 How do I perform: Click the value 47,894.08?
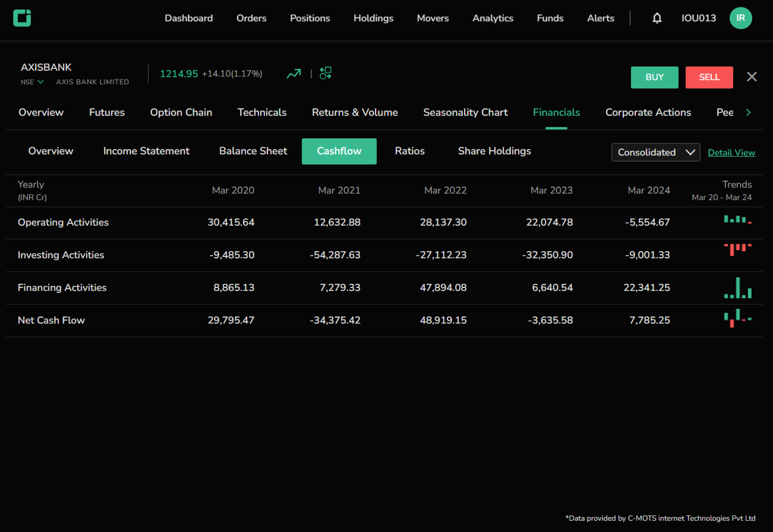pos(443,288)
